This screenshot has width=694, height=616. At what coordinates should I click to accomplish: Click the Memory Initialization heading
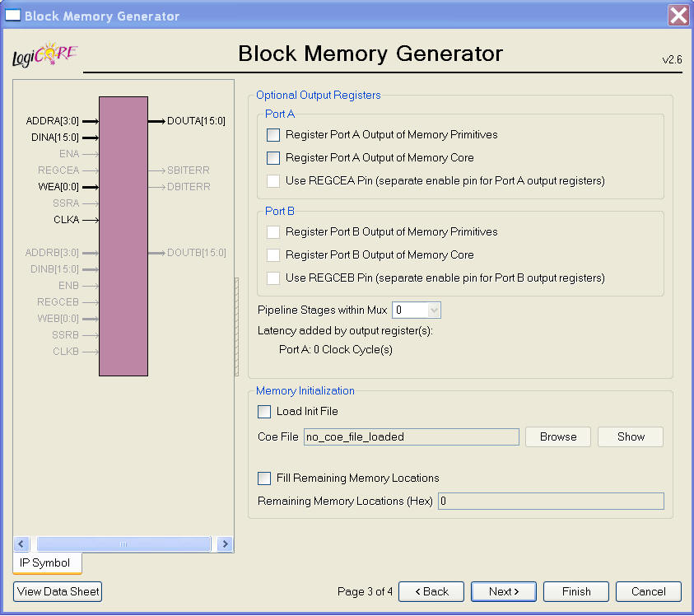click(x=305, y=390)
